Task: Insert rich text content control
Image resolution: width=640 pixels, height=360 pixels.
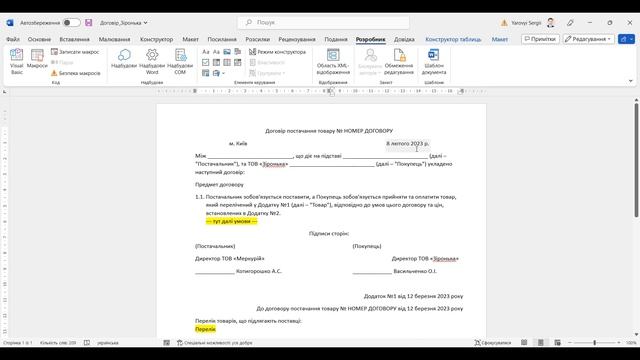Action: 206,52
